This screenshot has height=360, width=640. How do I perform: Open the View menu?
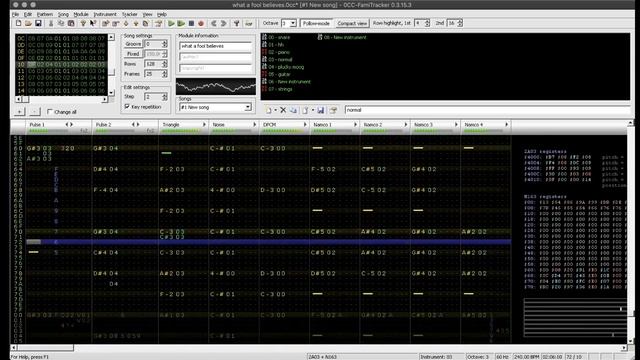(x=147, y=14)
